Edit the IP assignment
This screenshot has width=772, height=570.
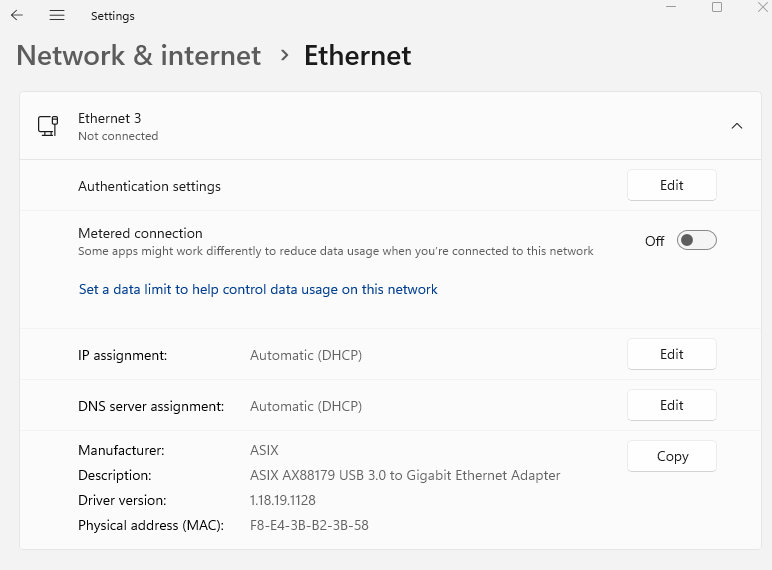click(671, 354)
